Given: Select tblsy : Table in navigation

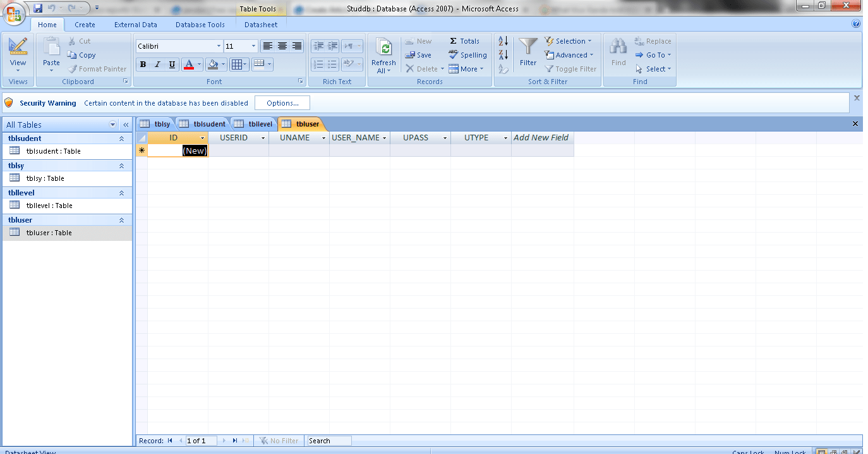Looking at the screenshot, I should [67, 178].
